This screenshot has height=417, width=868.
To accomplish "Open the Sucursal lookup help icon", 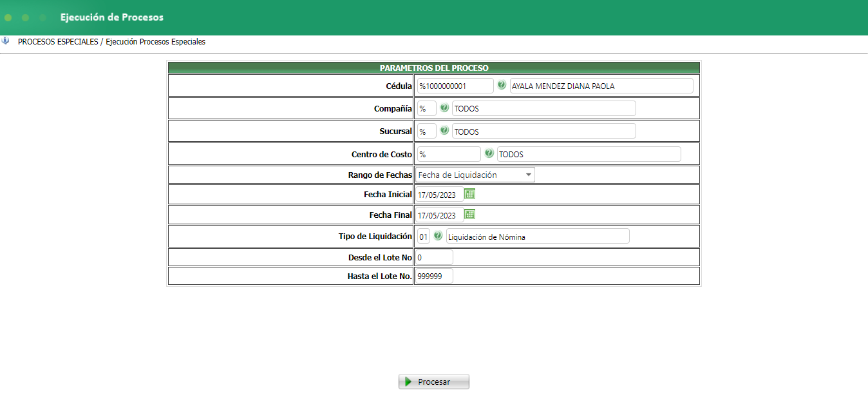I will pos(444,131).
